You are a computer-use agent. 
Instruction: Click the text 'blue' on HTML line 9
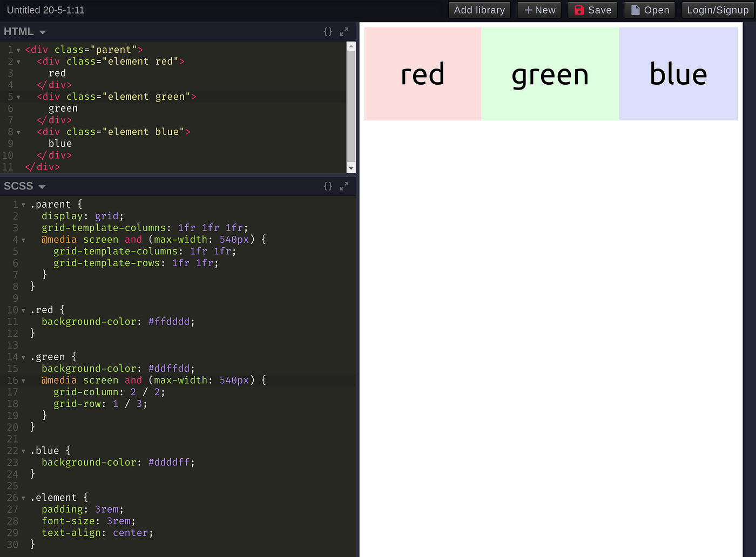coord(60,144)
